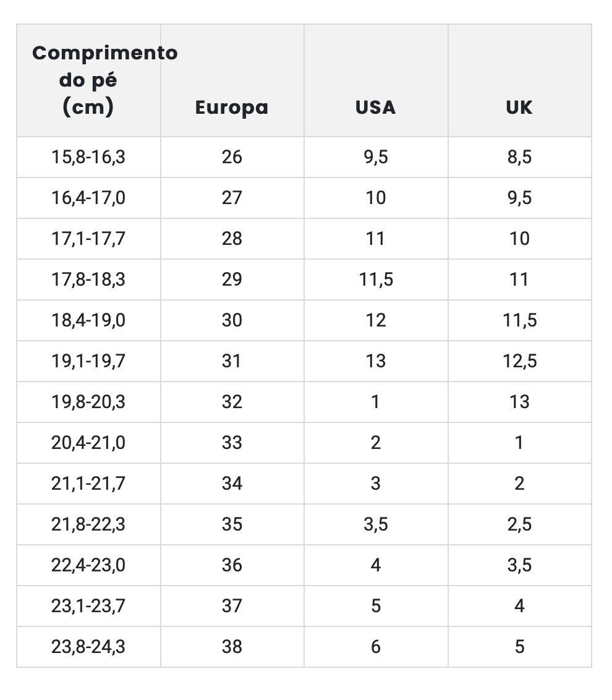This screenshot has height=700, width=612.
Task: Click the 19,8-20,3 length cell
Action: (88, 402)
